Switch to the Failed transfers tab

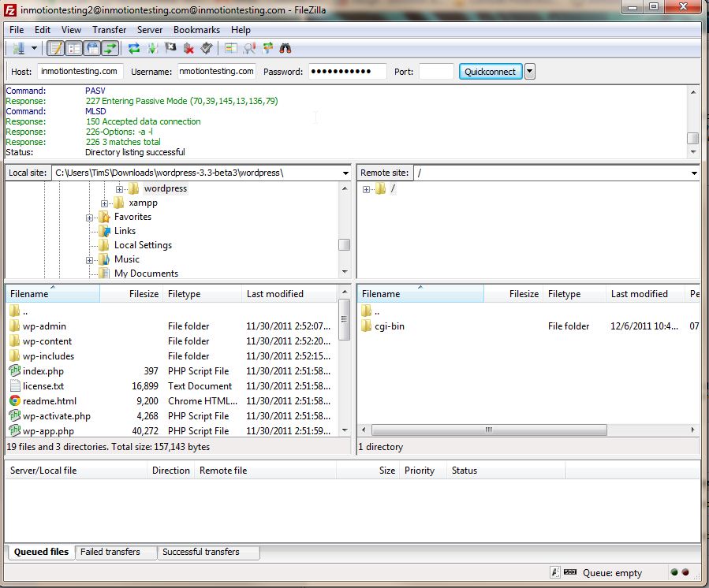110,552
